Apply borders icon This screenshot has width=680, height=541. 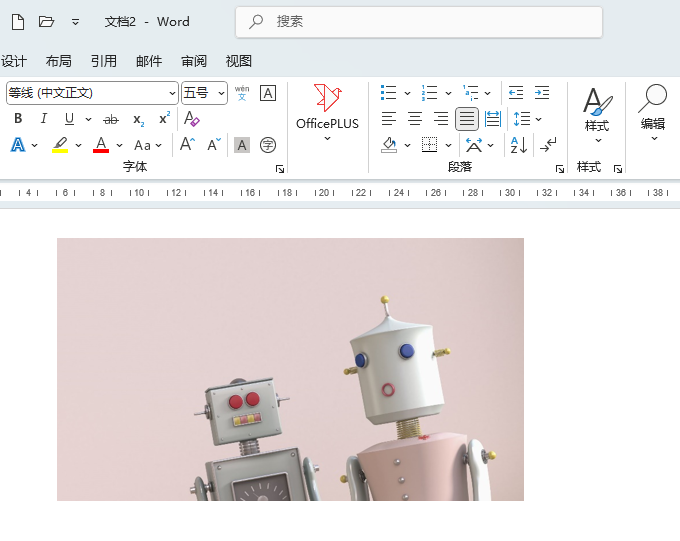429,145
